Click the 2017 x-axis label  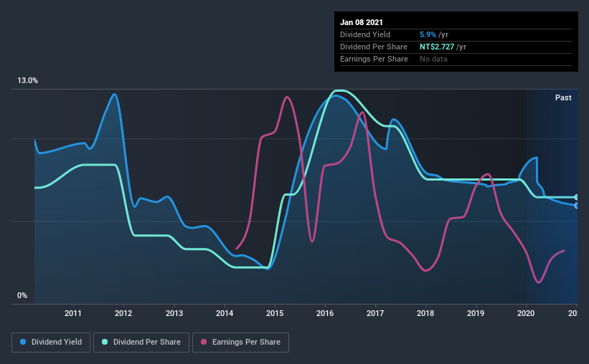(x=375, y=313)
